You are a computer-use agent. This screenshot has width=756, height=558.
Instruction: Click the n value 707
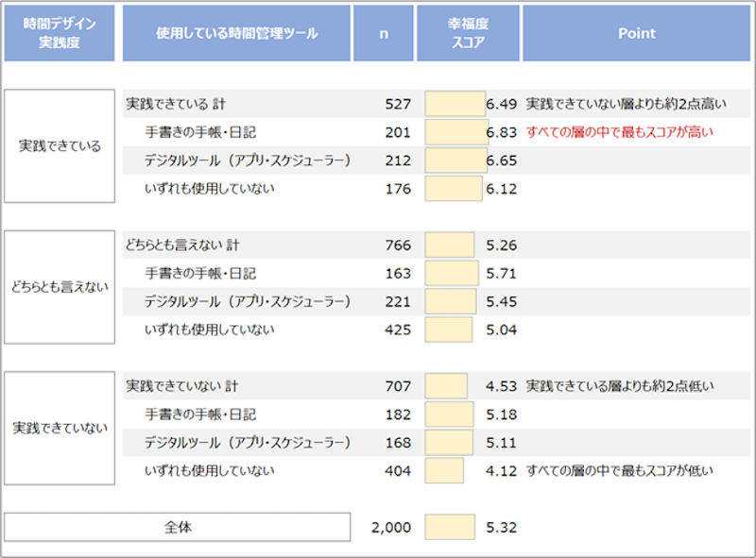click(398, 386)
